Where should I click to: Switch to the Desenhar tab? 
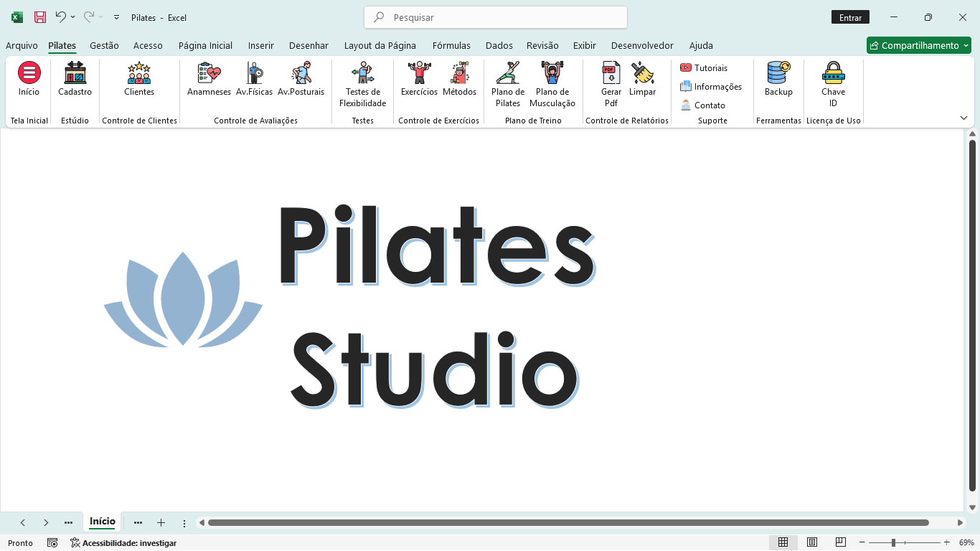[308, 45]
